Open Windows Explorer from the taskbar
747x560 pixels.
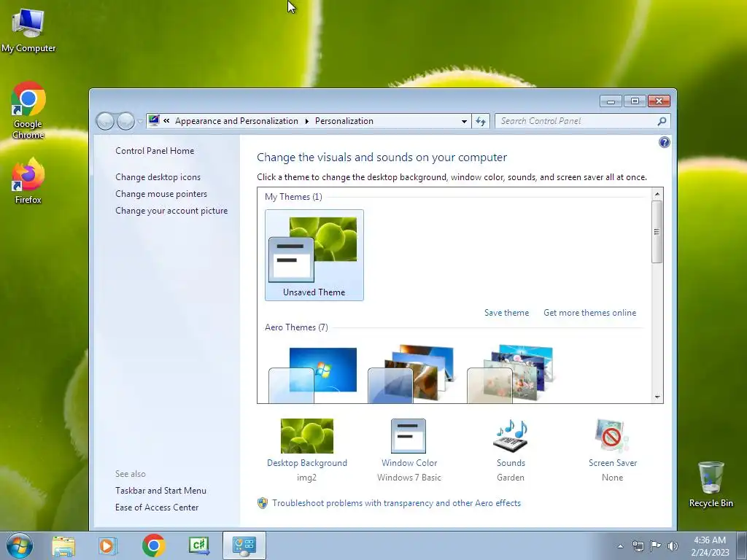point(63,545)
